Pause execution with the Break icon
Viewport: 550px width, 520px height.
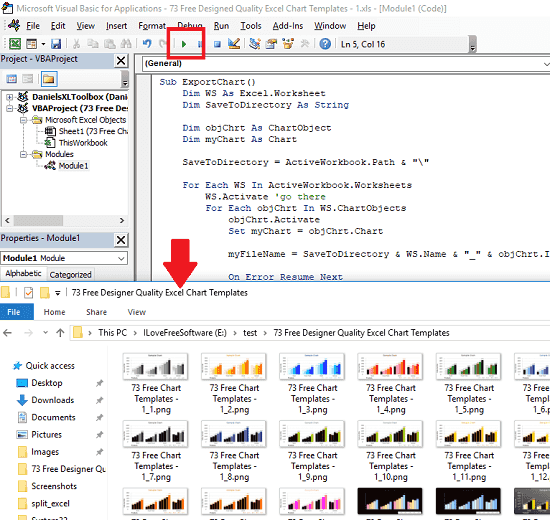click(200, 44)
